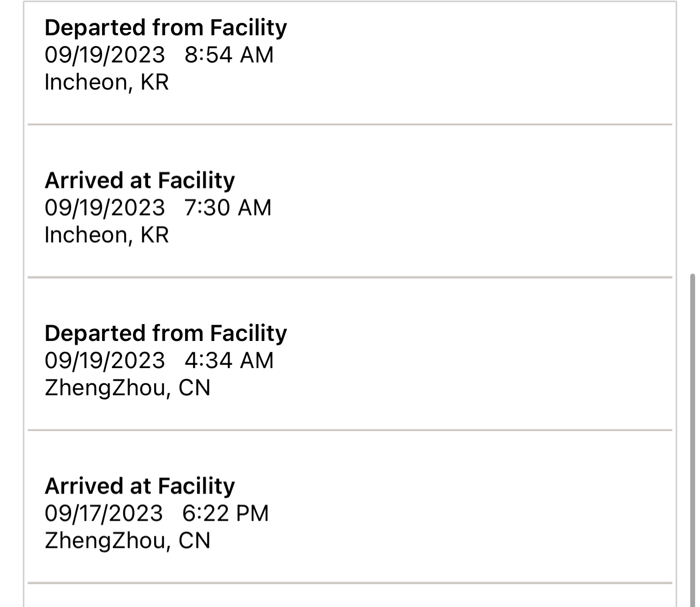Click the date beside 7:30 AM

pos(105,208)
